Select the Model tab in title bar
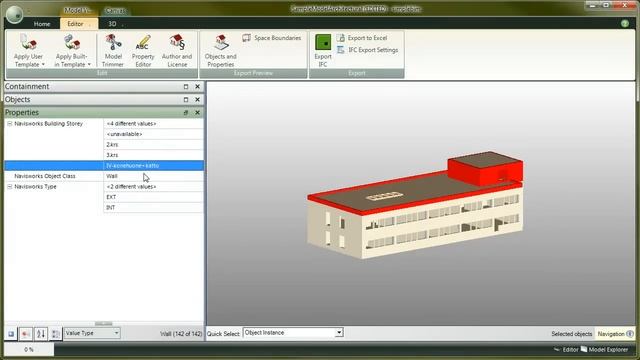The image size is (640, 360). click(x=78, y=10)
